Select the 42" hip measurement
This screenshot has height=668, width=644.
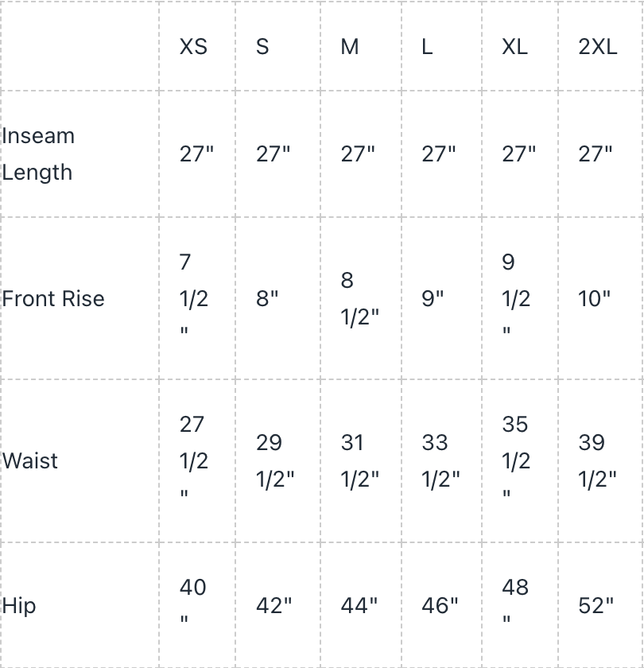coord(274,605)
